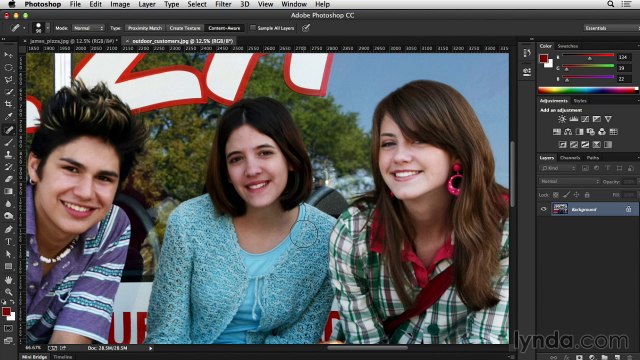The width and height of the screenshot is (640, 360).
Task: Select the Brush tool
Action: point(8,142)
